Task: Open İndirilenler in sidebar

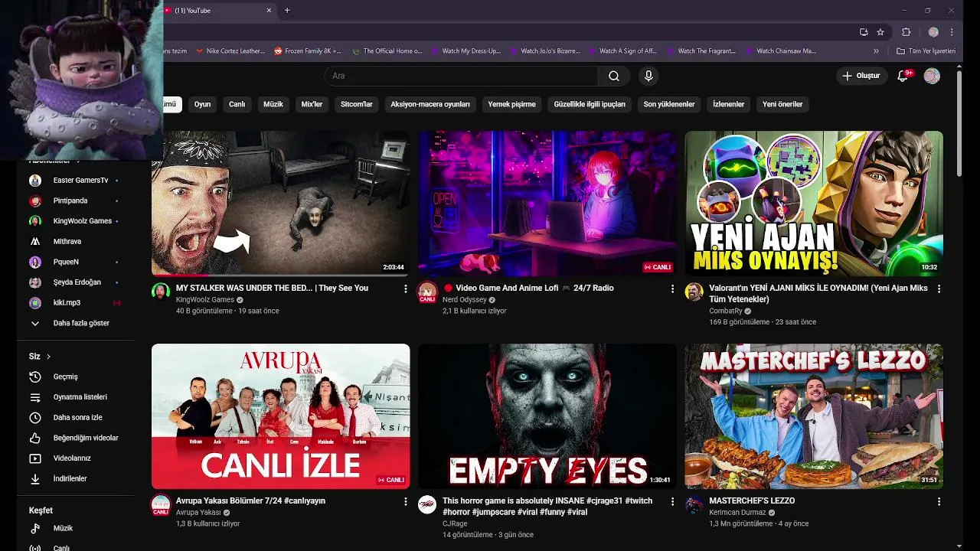Action: point(75,478)
